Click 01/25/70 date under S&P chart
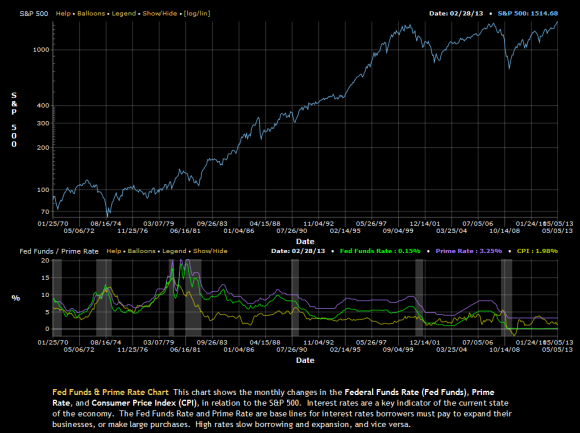Screen dimensions: 580x433 [53, 224]
